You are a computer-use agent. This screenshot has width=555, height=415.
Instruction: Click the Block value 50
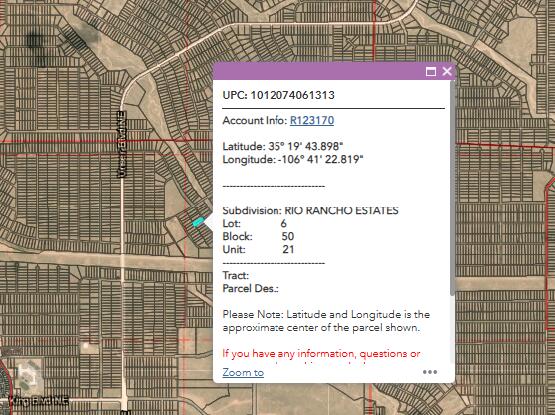click(288, 236)
